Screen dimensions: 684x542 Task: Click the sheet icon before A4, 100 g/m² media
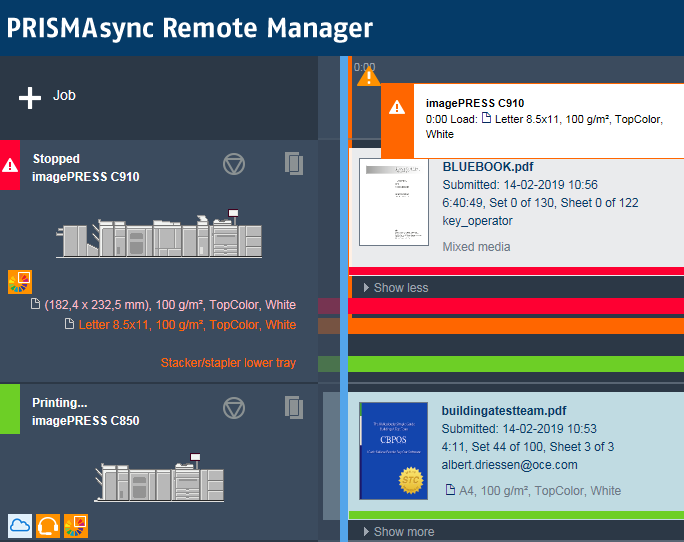pos(450,490)
